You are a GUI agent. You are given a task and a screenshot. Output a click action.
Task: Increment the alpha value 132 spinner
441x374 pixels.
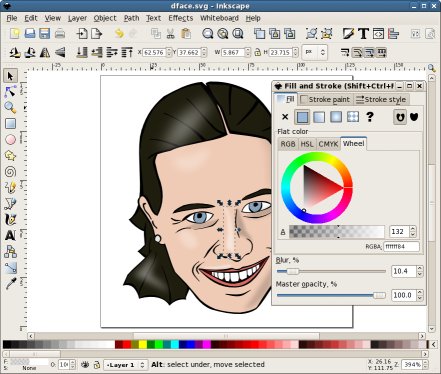(413, 229)
